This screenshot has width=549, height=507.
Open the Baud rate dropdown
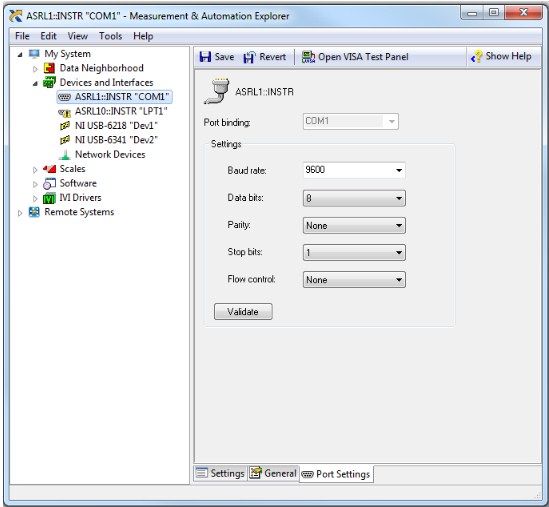pos(354,170)
